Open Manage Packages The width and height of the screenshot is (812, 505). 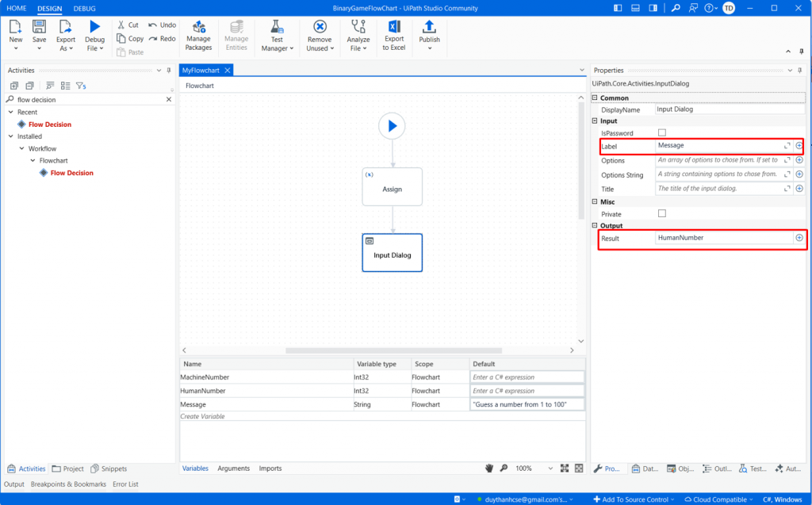pos(198,35)
